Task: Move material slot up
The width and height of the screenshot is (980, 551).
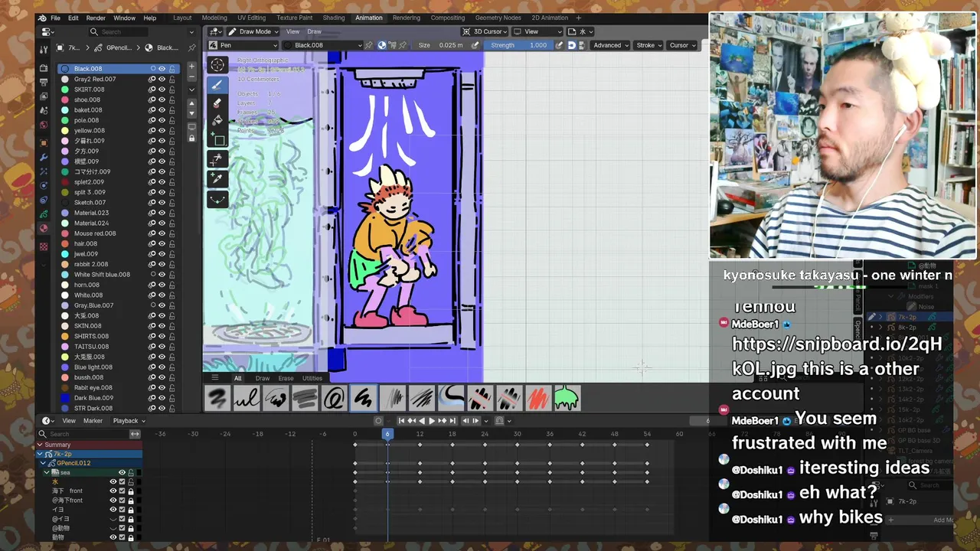Action: [x=191, y=104]
